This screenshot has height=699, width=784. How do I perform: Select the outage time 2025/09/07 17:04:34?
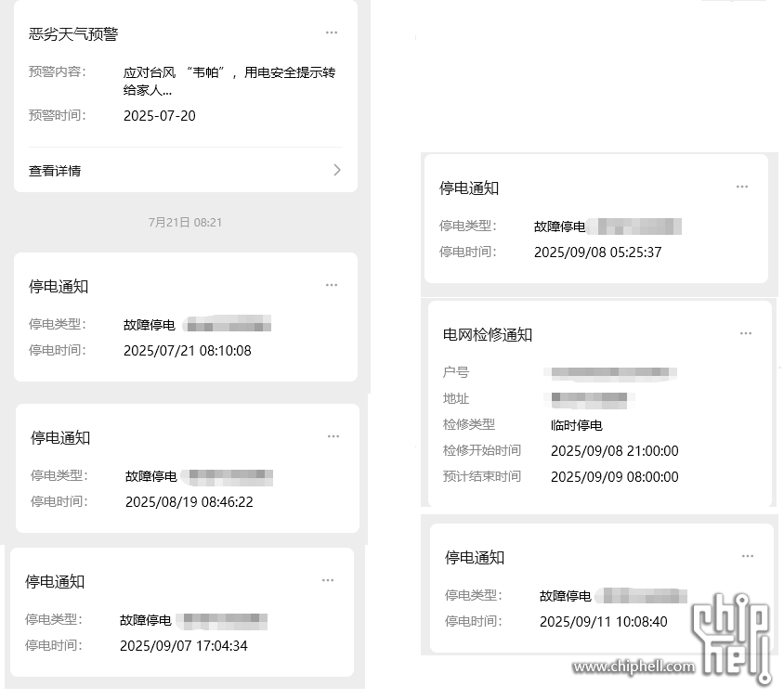tap(184, 646)
